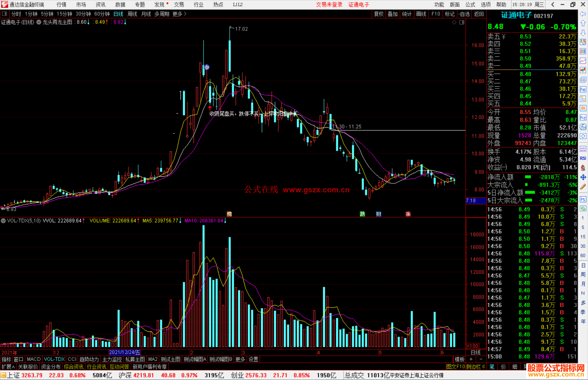Viewport: 588px width, 380px height.
Task: Switch to the MACD indicator tab
Action: [x=34, y=359]
